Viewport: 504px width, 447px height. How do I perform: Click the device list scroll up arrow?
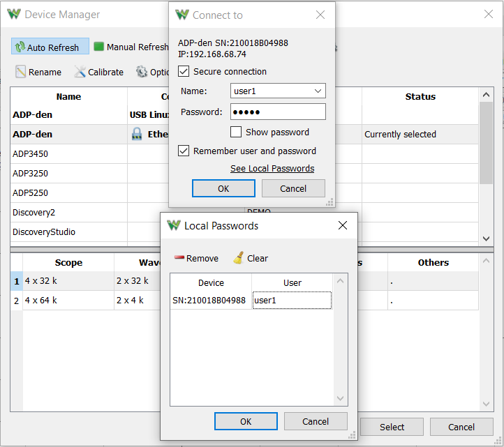point(486,95)
